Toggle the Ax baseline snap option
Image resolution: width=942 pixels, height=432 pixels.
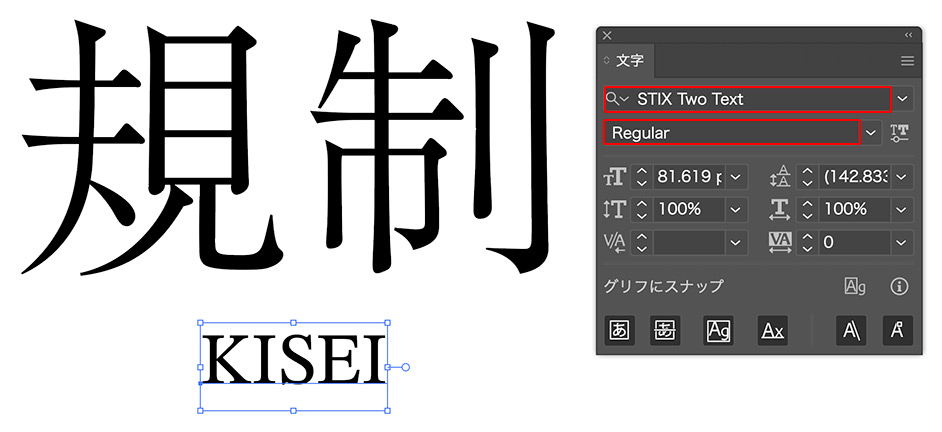click(x=772, y=331)
